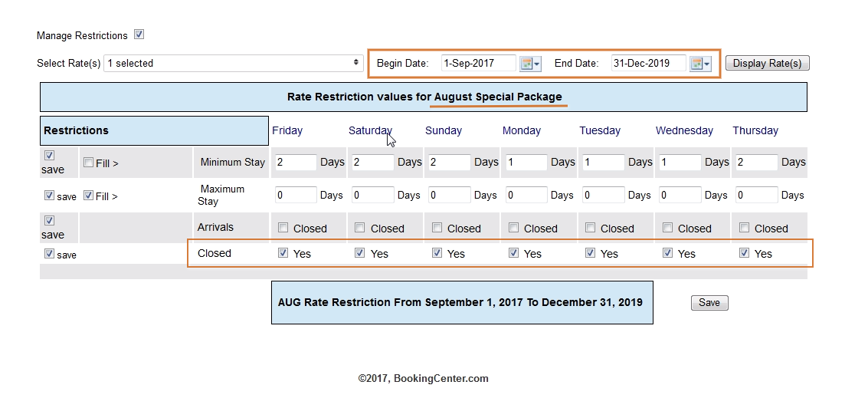Image resolution: width=868 pixels, height=408 pixels.
Task: Uncheck Closed Yes checkbox for Thursday
Action: [x=744, y=253]
